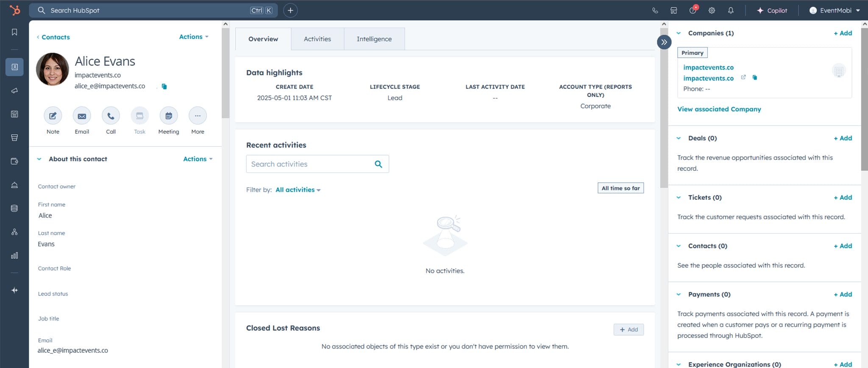Open Bookmarks from the left sidebar
Image resolution: width=868 pixels, height=368 pixels.
(x=14, y=32)
